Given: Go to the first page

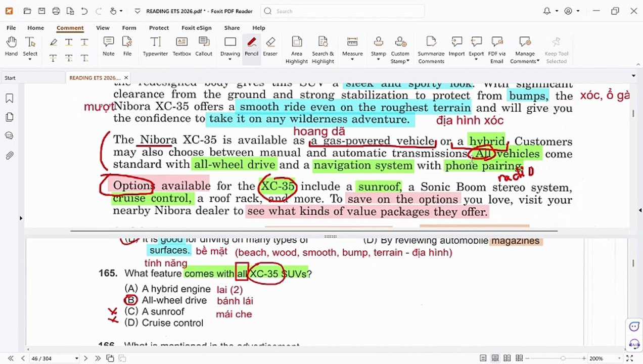Looking at the screenshot, I should (x=10, y=358).
